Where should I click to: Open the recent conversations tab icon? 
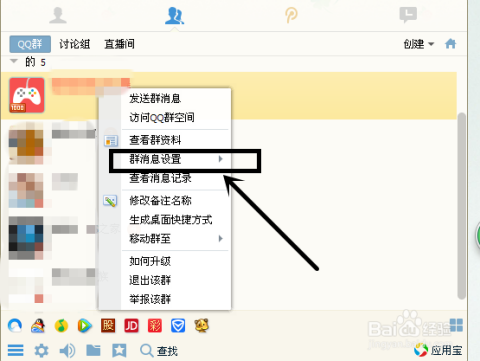(408, 15)
